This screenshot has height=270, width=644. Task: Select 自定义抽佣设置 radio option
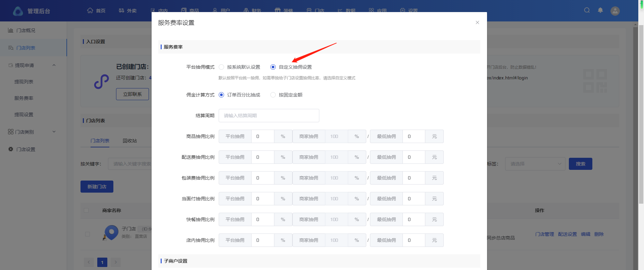pyautogui.click(x=273, y=67)
